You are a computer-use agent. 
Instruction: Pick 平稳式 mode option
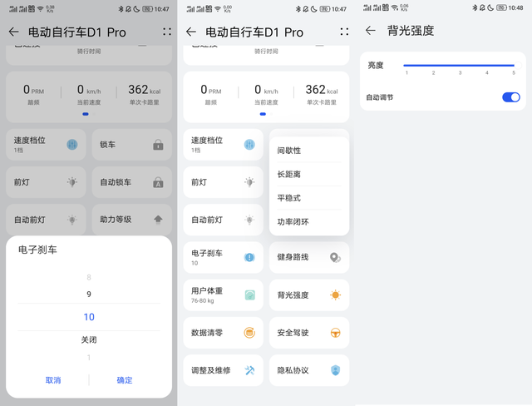tap(289, 198)
